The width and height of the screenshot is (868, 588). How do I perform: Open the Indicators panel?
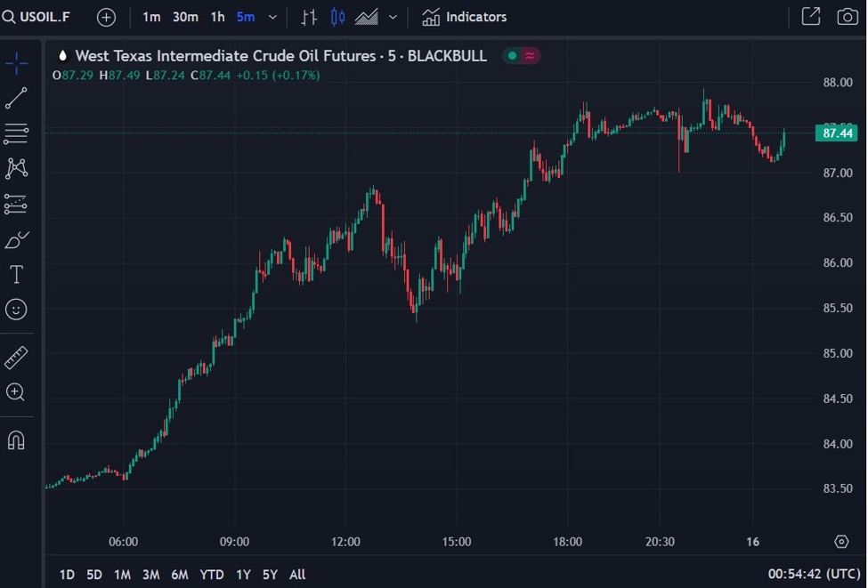(x=464, y=17)
